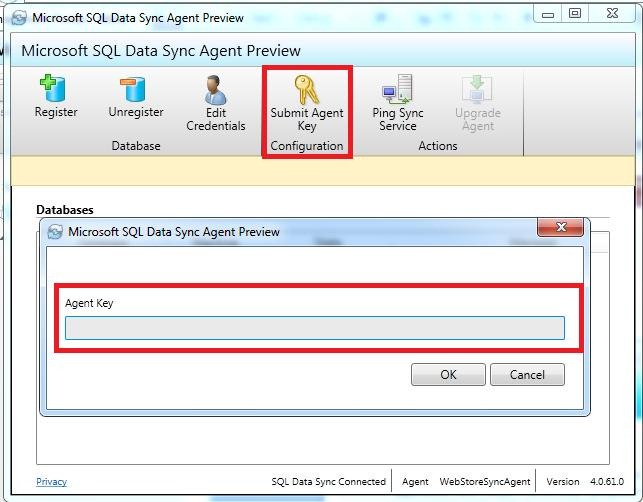
Task: Click the Configuration group label
Action: point(307,146)
